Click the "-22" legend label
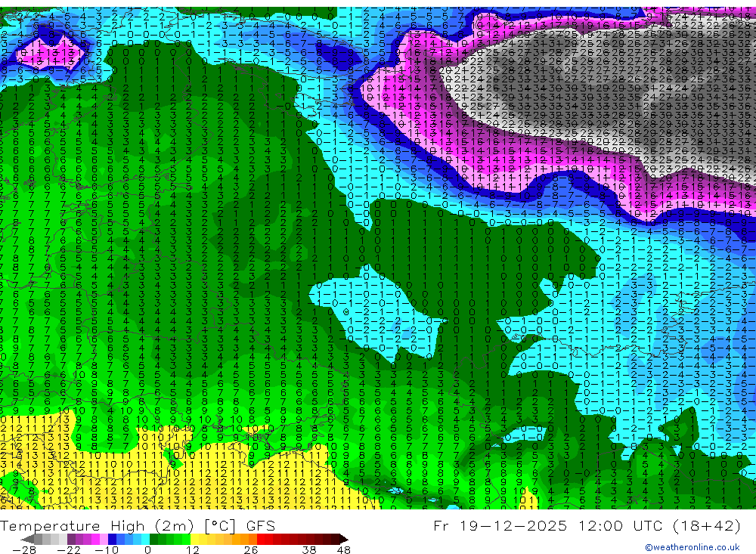 (x=69, y=549)
